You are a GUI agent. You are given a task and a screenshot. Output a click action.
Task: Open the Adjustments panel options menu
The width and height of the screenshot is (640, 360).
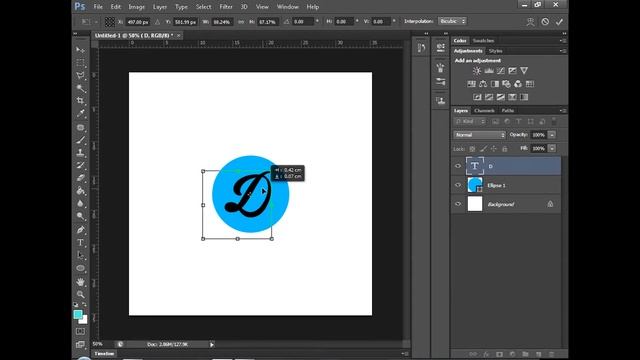pyautogui.click(x=563, y=51)
